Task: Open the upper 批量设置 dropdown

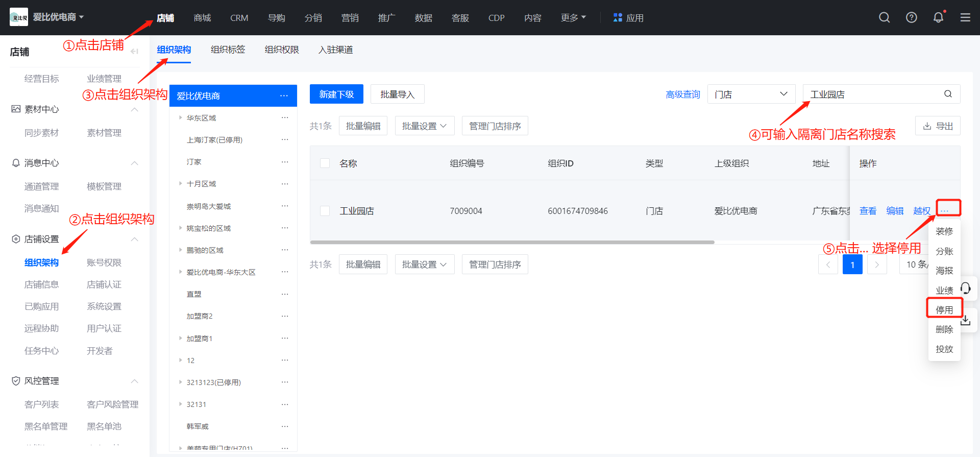Action: [x=425, y=126]
